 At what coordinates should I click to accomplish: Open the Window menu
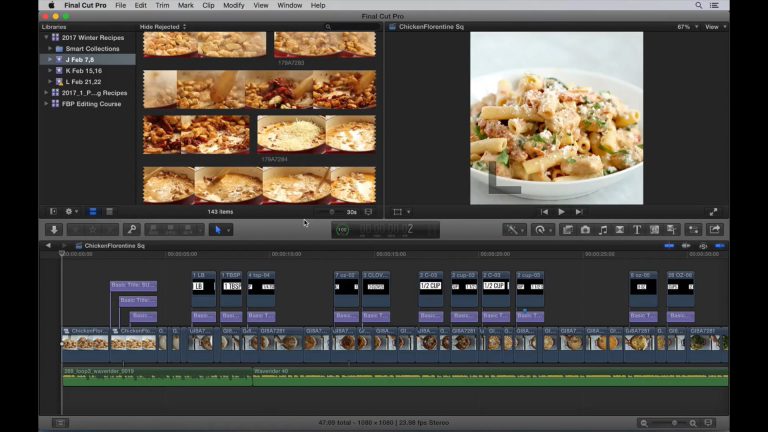289,5
